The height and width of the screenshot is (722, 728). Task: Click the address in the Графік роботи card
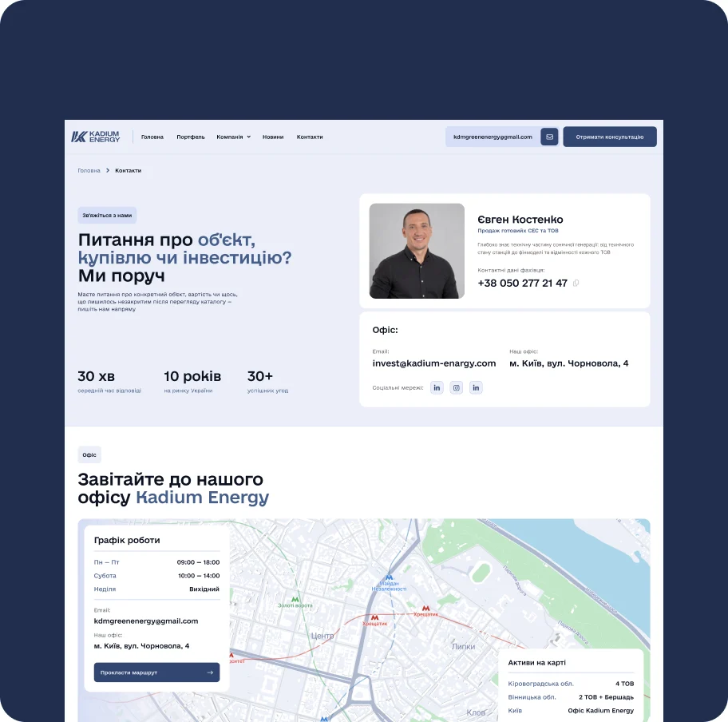tap(141, 646)
